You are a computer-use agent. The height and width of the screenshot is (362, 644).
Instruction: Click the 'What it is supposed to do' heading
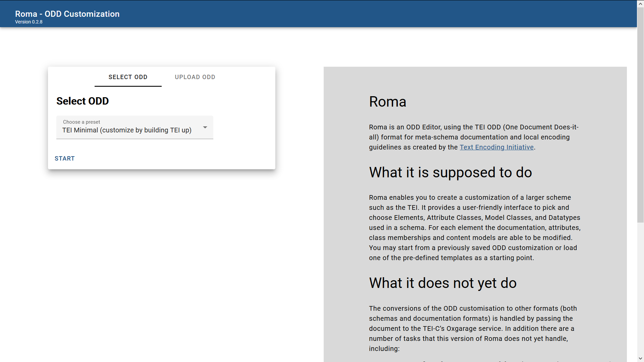point(450,172)
